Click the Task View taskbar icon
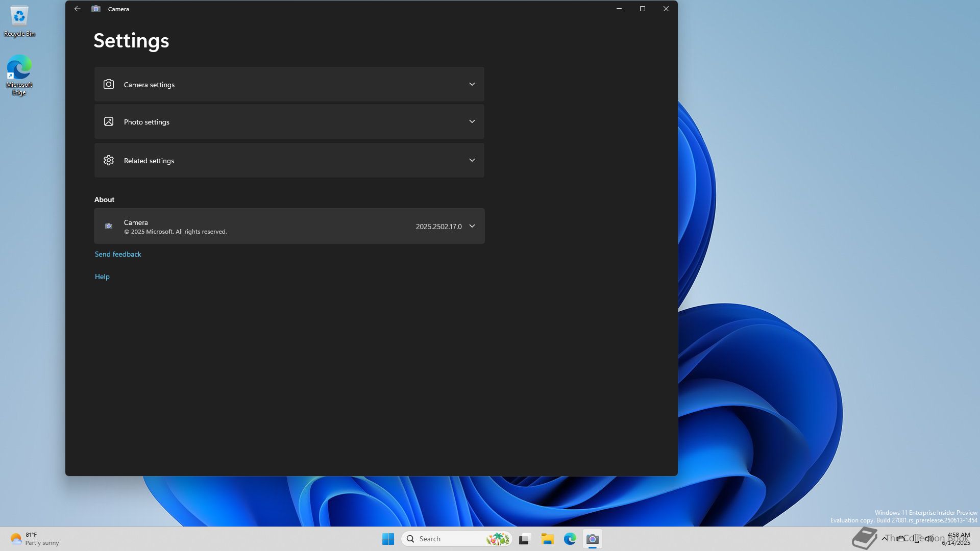The image size is (980, 551). coord(525,539)
